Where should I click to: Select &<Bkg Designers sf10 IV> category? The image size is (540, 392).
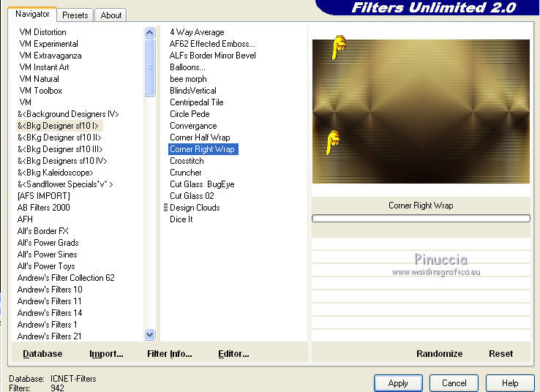(x=62, y=161)
